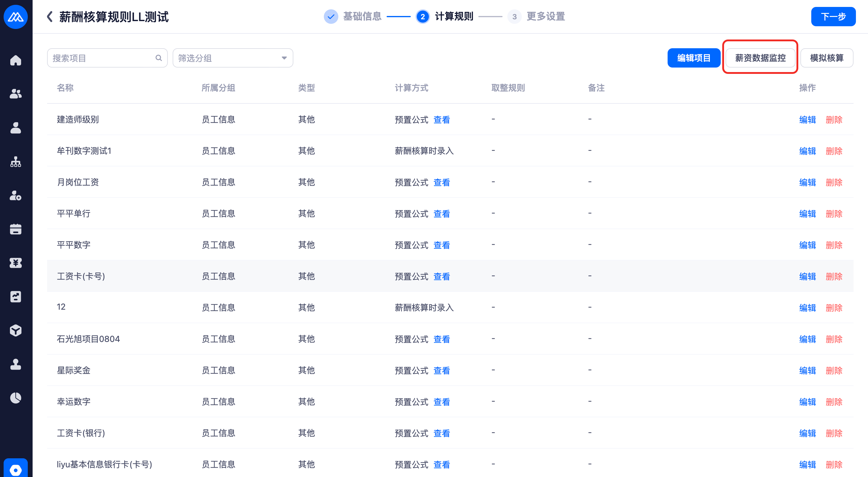The height and width of the screenshot is (477, 868).
Task: View the formula for liyu基本信息银行卡(卡号)
Action: (x=442, y=464)
